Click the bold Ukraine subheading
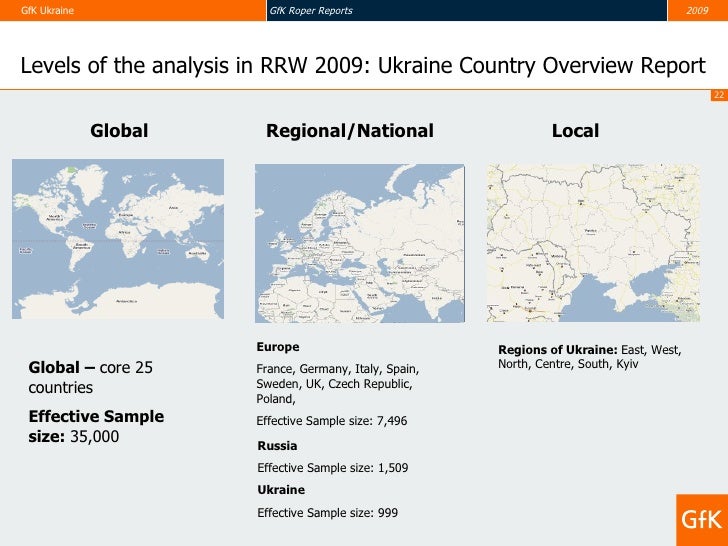 [x=281, y=490]
